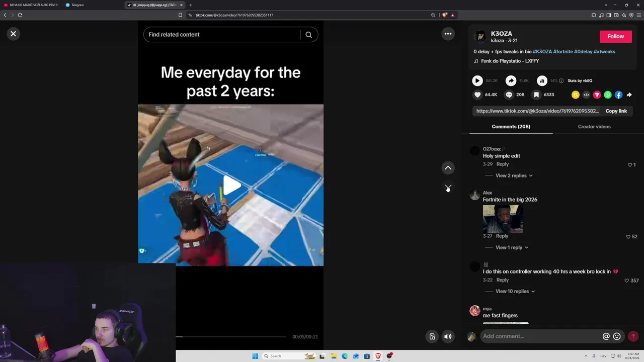Open K3OZA's profile avatar

pos(480,37)
